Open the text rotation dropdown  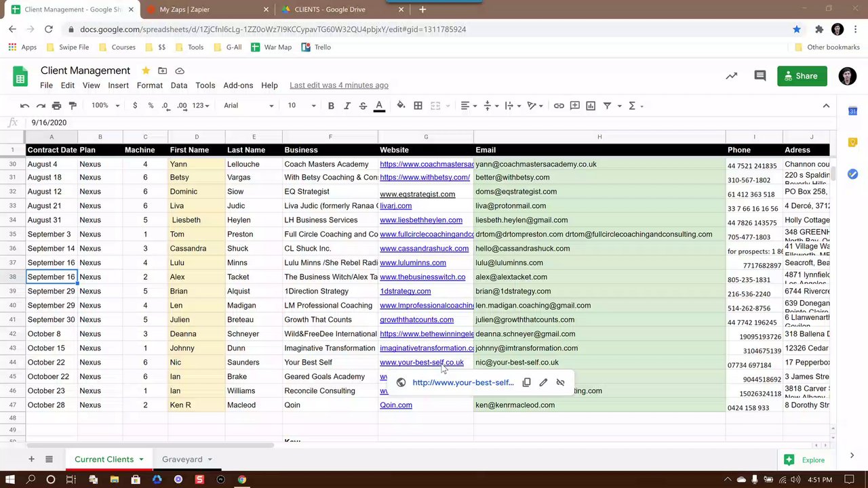click(x=535, y=106)
